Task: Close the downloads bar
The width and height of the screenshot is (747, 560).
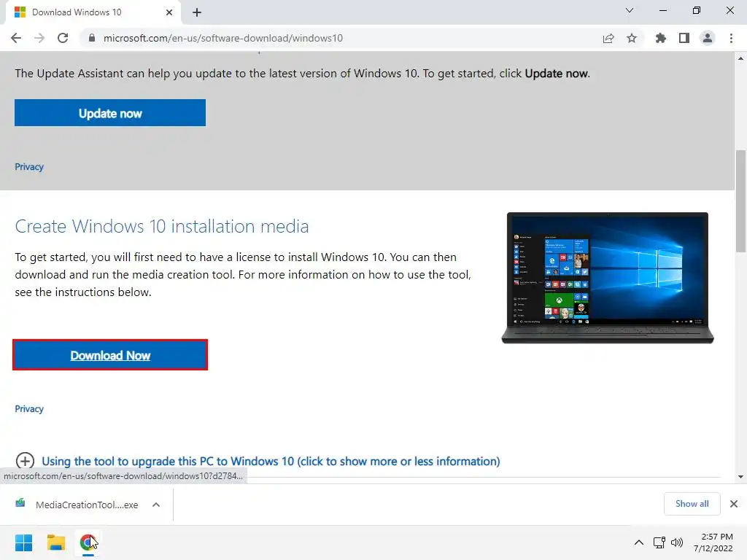Action: [734, 504]
